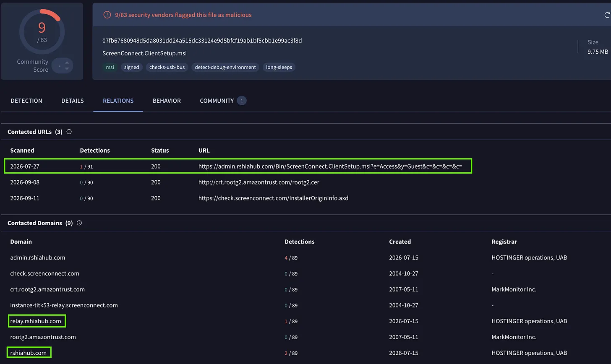Click the Detections header in domains table

click(x=300, y=242)
